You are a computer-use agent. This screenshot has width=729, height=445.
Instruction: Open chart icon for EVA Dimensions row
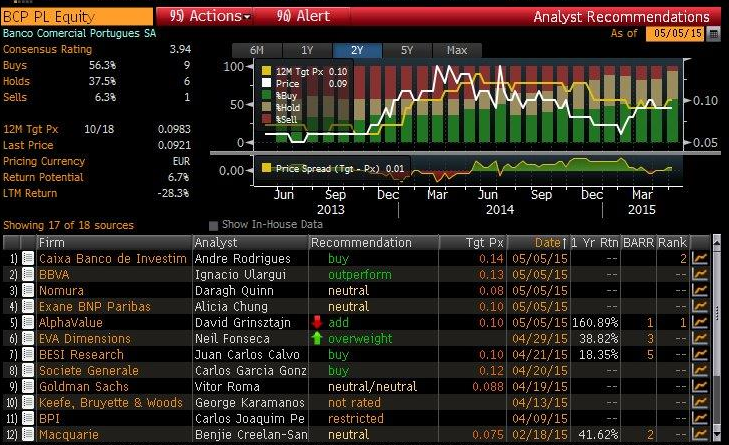point(700,339)
